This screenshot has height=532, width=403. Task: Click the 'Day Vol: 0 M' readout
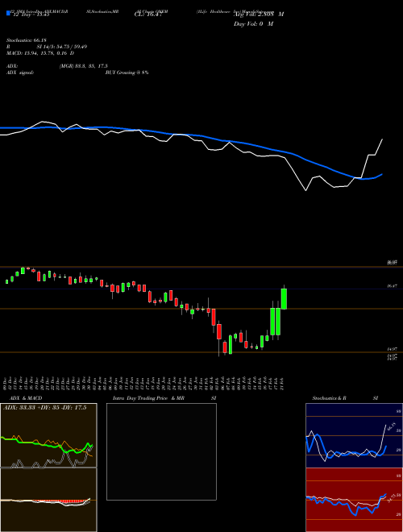point(253,24)
